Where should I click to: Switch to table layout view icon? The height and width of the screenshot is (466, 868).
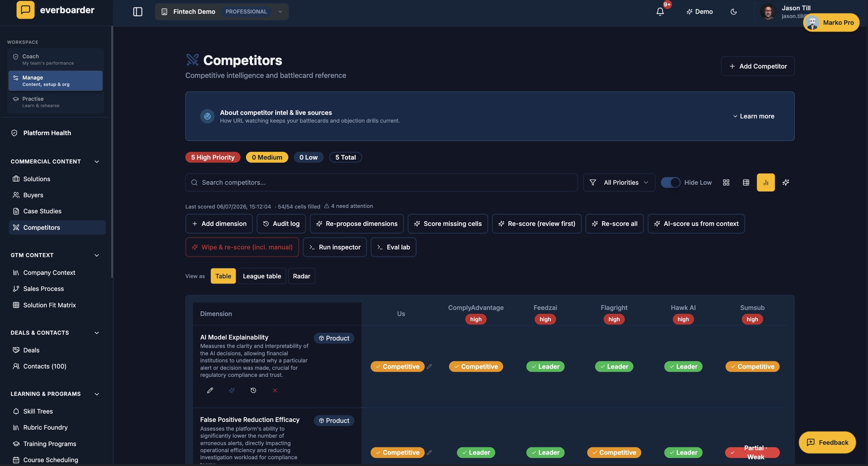click(x=746, y=182)
